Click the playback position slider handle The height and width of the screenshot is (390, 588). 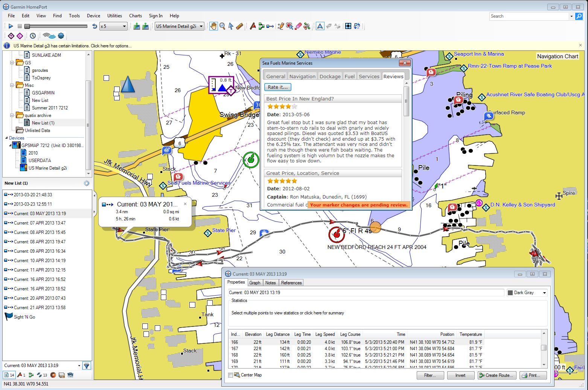27,26
